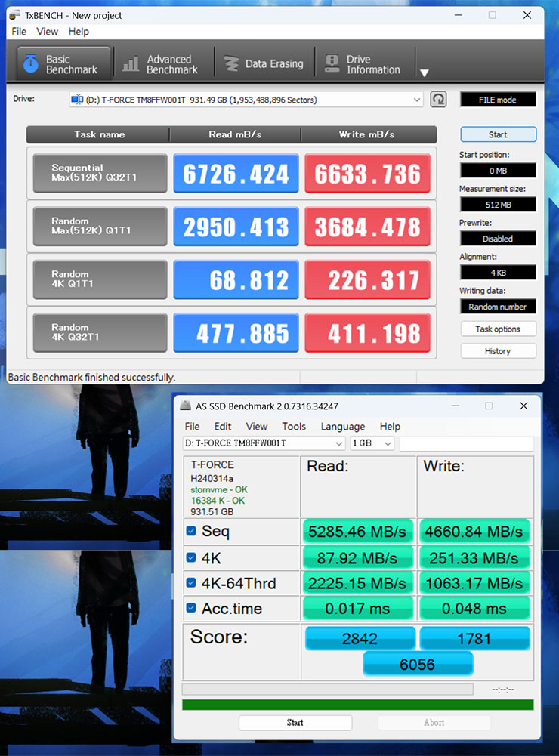559x756 pixels.
Task: Select the read value 2950.413
Action: coord(236,226)
